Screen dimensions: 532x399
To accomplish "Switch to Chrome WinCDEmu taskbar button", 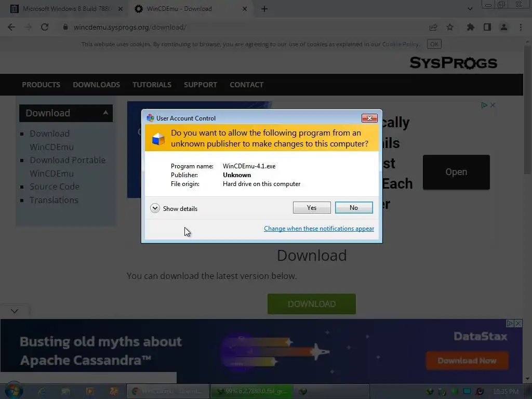I will 168,391.
